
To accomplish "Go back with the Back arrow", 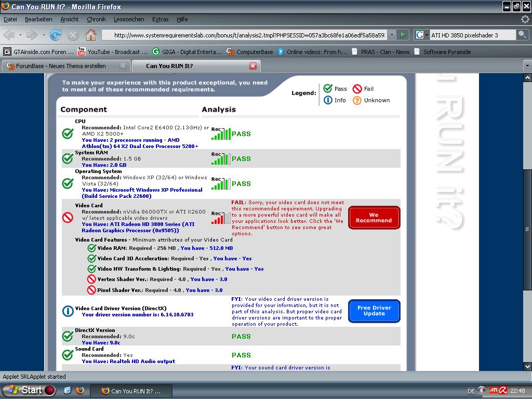I will [9, 35].
